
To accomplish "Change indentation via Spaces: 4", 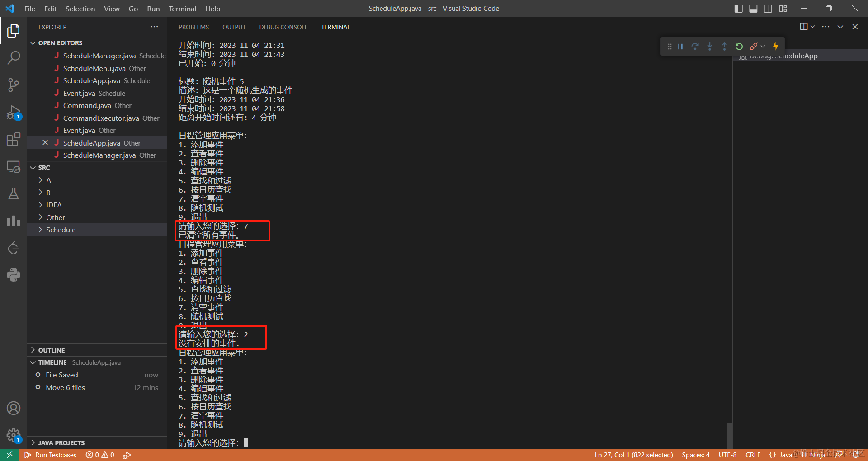I will click(x=696, y=455).
